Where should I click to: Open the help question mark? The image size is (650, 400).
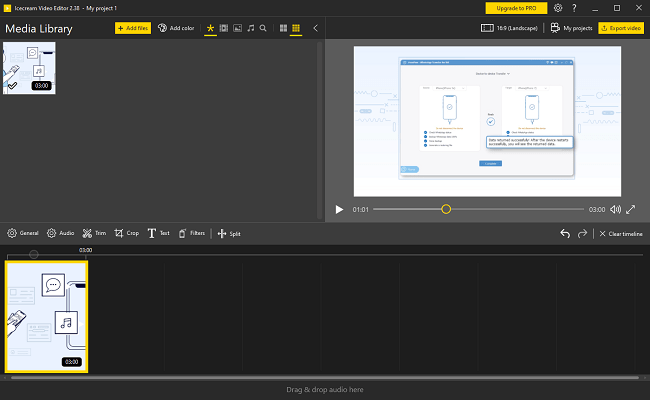(x=574, y=8)
